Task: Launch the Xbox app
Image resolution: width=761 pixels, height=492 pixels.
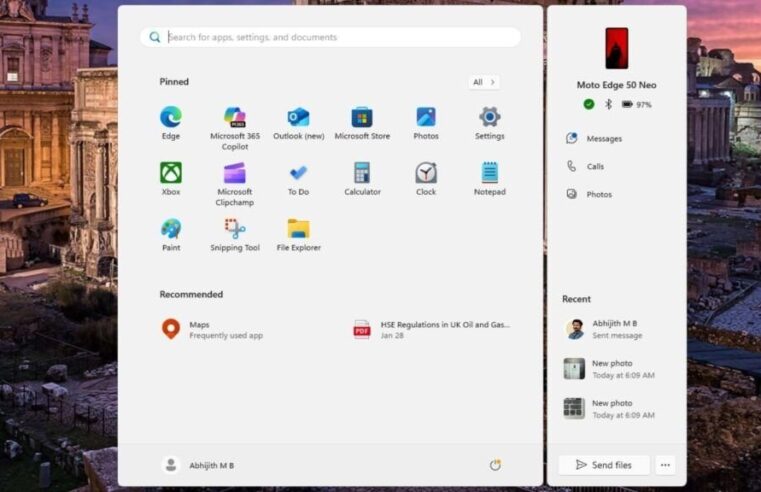Action: click(x=171, y=179)
